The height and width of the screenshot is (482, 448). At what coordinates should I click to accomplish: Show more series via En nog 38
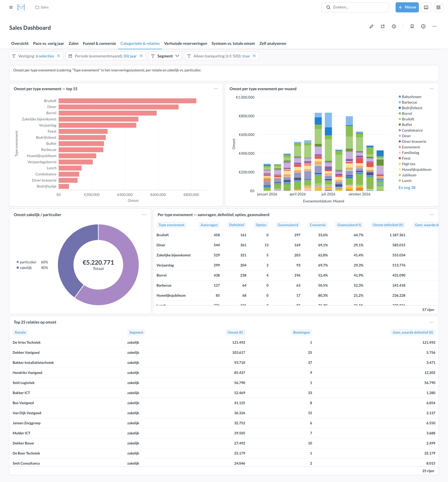click(407, 188)
